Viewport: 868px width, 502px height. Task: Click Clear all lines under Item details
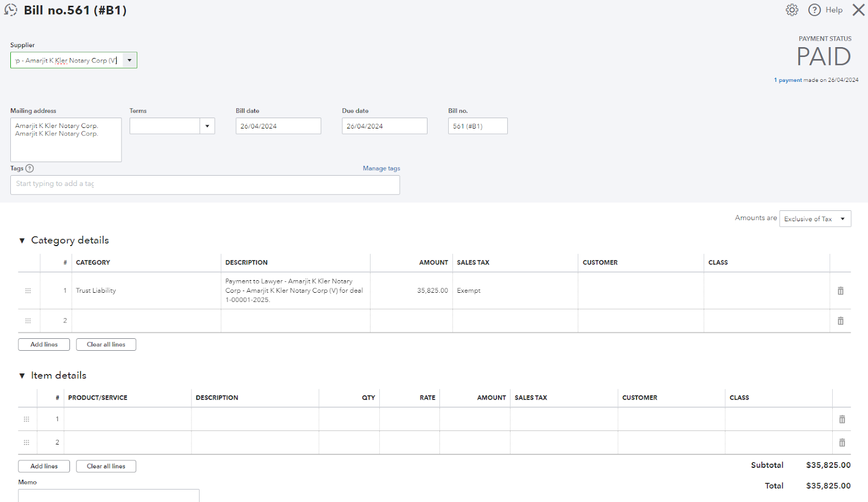[106, 466]
